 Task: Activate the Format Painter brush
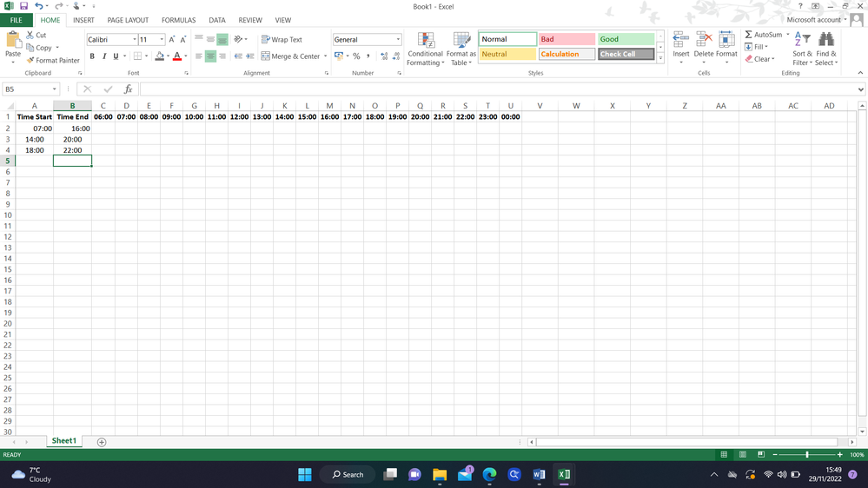53,60
